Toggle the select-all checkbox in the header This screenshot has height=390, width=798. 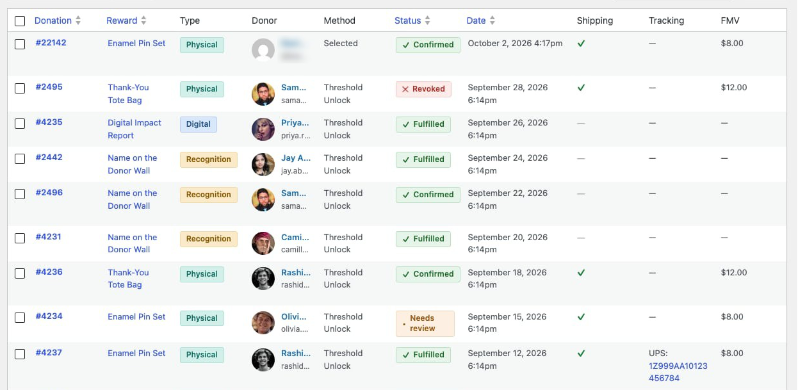click(20, 21)
